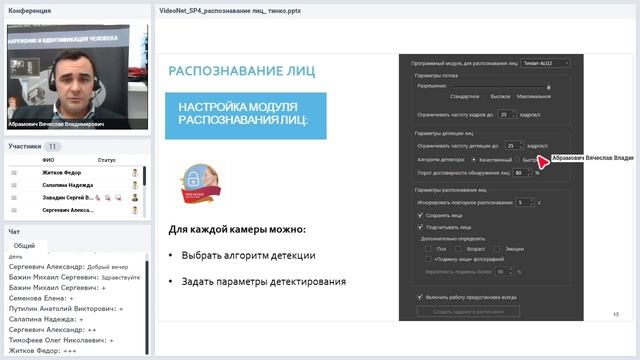Click the ignore repeated recognition stepper arrows

[531, 202]
